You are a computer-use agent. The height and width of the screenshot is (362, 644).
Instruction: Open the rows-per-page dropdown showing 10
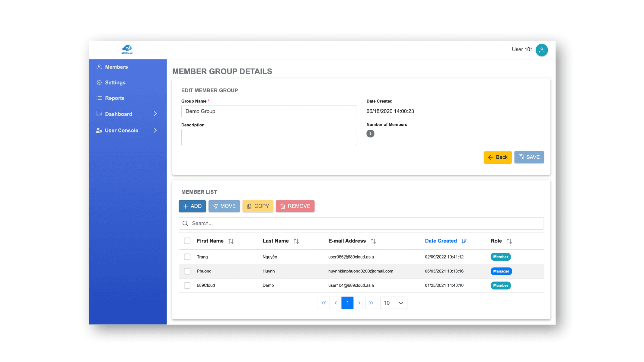pyautogui.click(x=394, y=303)
